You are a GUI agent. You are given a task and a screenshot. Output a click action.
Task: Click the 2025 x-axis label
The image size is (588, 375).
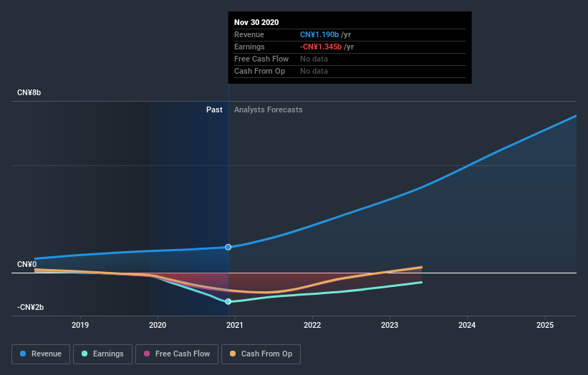pyautogui.click(x=545, y=325)
